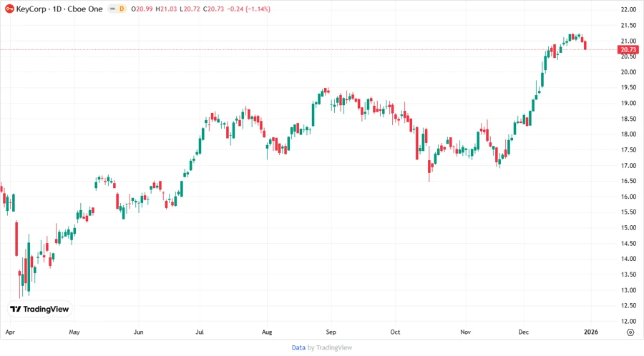
Task: Open chart settings gear icon
Action: click(x=630, y=332)
